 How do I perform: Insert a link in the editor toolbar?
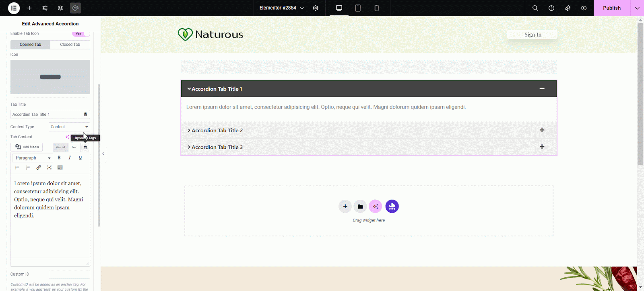39,168
